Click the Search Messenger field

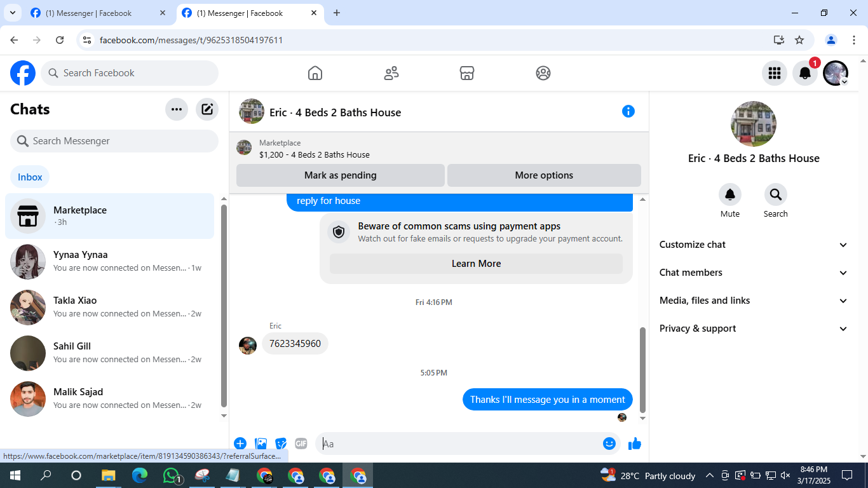point(114,141)
